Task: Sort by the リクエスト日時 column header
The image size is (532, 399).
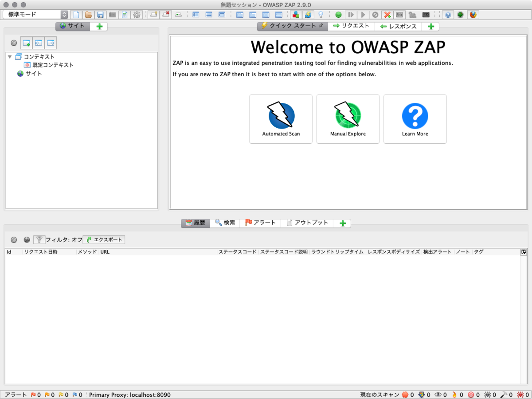Action: (50, 252)
